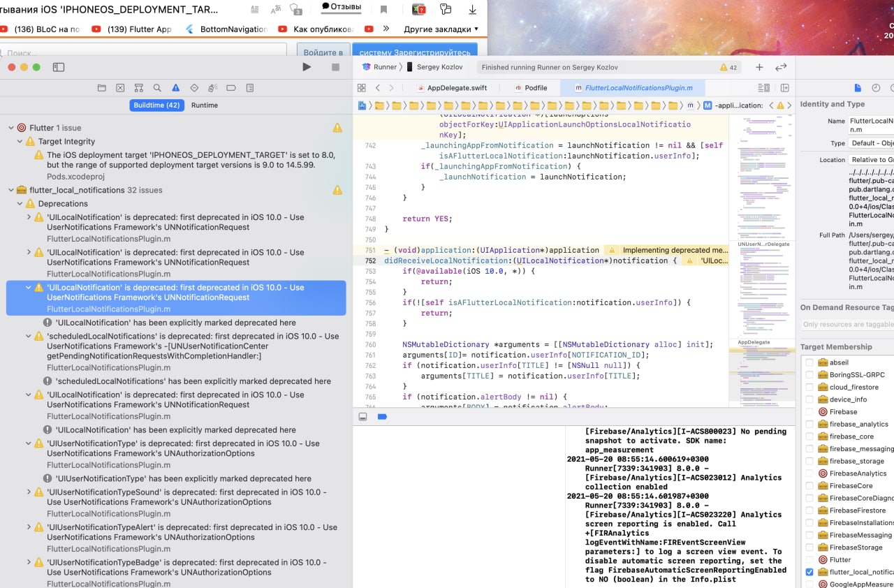Choose Sergey Kozlov device destination
Screen dimensions: 894x588
437,67
